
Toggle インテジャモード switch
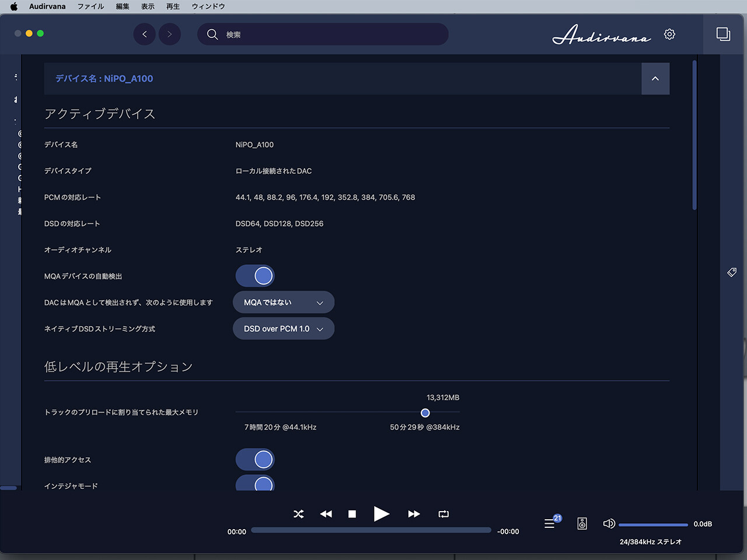pos(255,483)
